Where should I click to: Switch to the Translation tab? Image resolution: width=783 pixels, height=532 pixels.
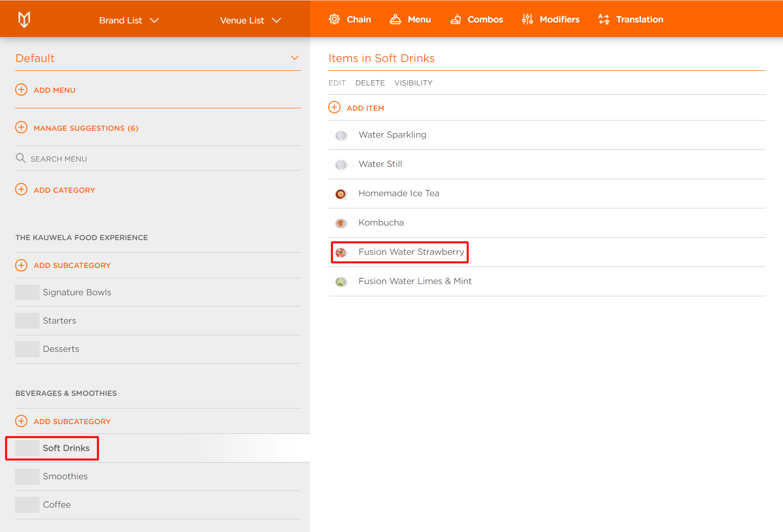pos(631,20)
